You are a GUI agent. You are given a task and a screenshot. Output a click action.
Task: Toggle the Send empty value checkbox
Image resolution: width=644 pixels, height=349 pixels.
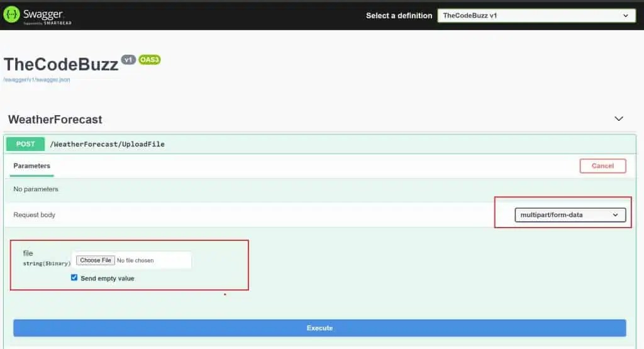point(74,277)
